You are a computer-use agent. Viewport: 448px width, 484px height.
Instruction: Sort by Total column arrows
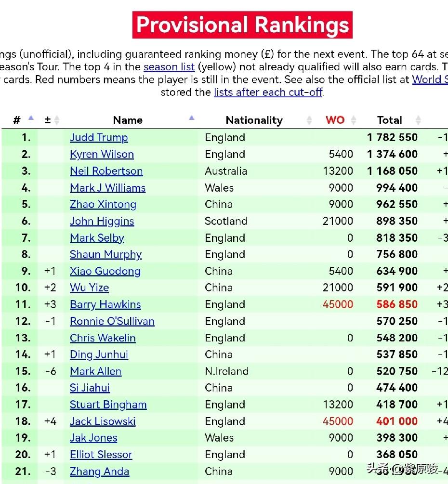[418, 120]
